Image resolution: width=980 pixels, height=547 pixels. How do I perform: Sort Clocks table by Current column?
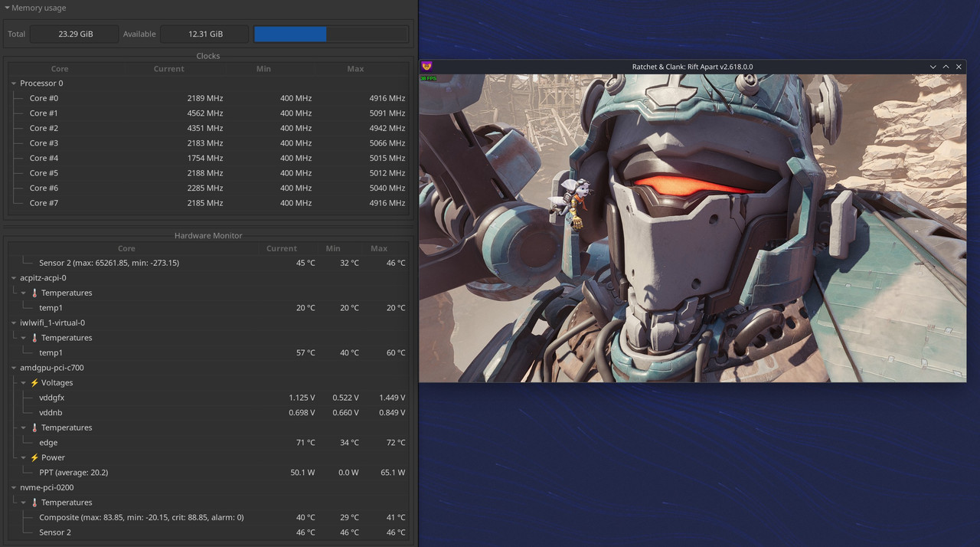click(168, 69)
